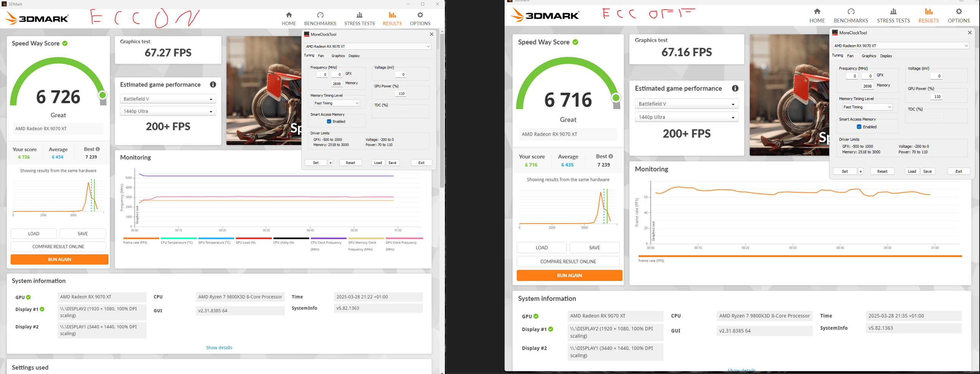
Task: Click COMPARE RESULT ONLINE in the right 3DMark window
Action: tap(568, 262)
